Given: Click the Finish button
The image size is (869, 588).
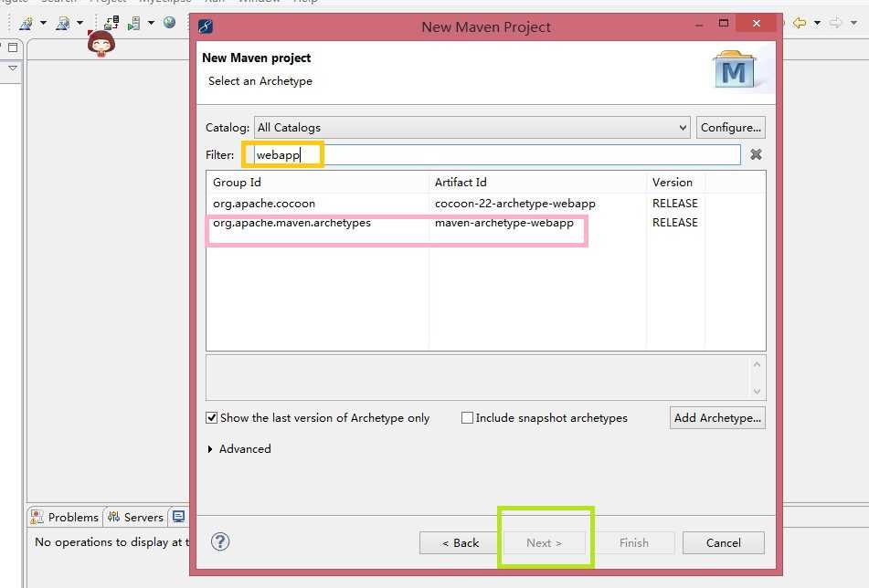Looking at the screenshot, I should 633,542.
